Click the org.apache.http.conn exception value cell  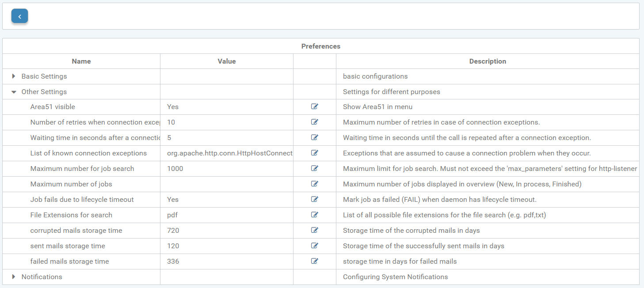229,153
